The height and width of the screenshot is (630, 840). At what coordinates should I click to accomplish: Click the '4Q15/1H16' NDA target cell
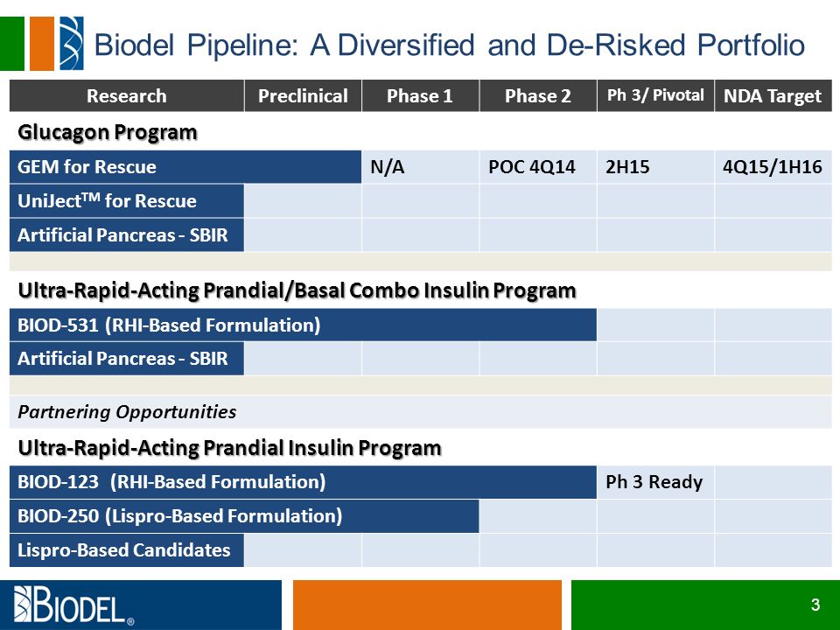click(x=773, y=166)
